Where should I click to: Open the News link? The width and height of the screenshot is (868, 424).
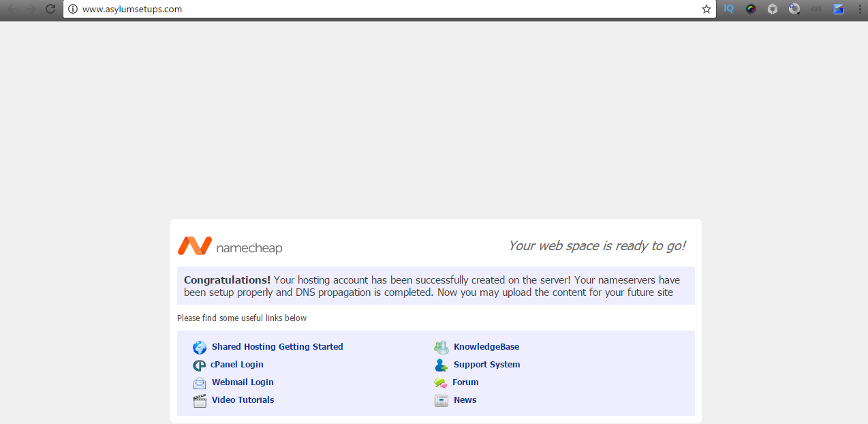[x=465, y=400]
